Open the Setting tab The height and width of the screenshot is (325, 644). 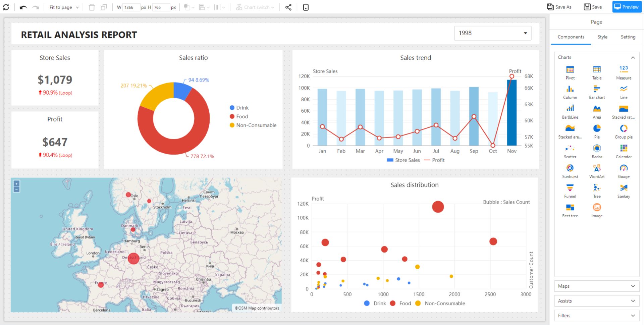628,37
